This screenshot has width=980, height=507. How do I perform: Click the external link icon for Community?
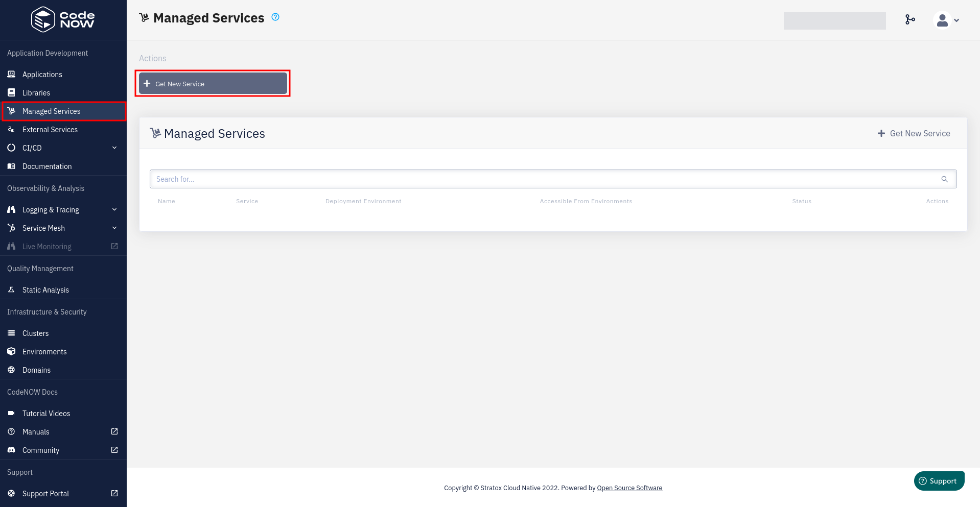pyautogui.click(x=114, y=450)
